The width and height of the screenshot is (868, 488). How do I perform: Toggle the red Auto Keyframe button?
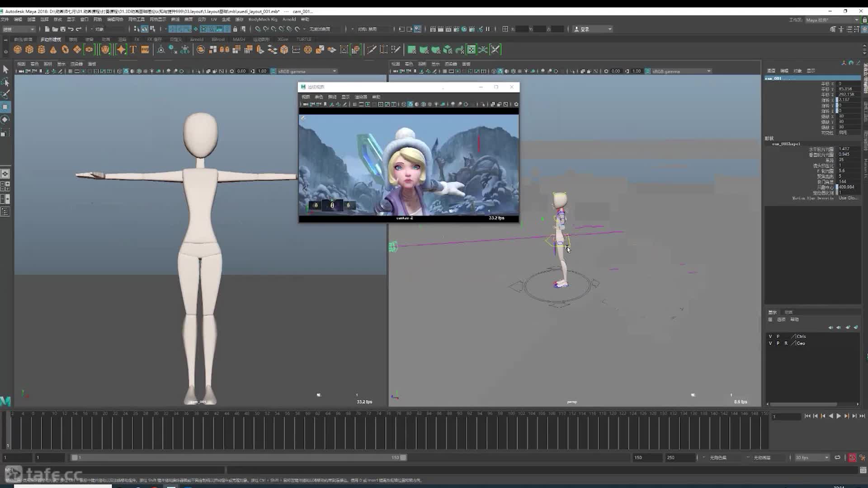click(852, 458)
